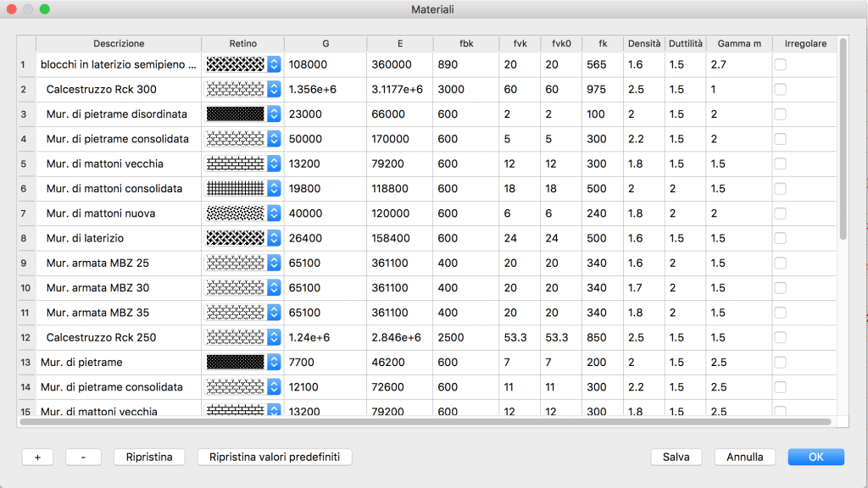Click fk value 240
The image size is (868, 488).
tap(597, 213)
